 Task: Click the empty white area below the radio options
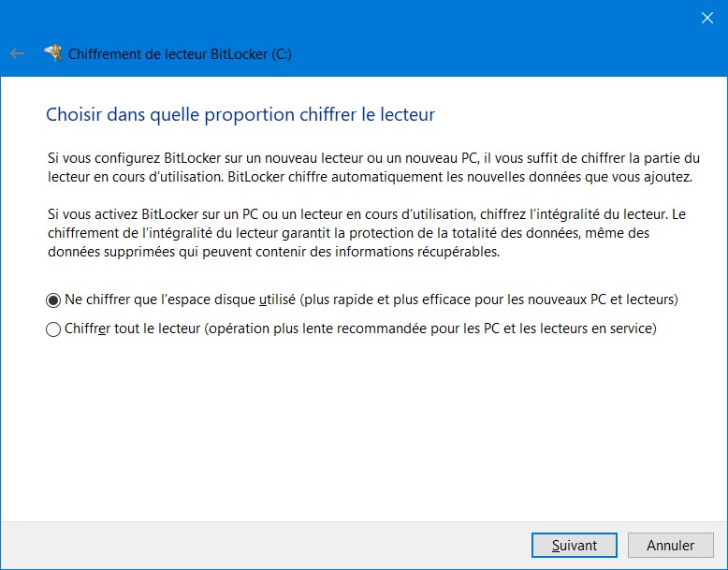(x=364, y=428)
